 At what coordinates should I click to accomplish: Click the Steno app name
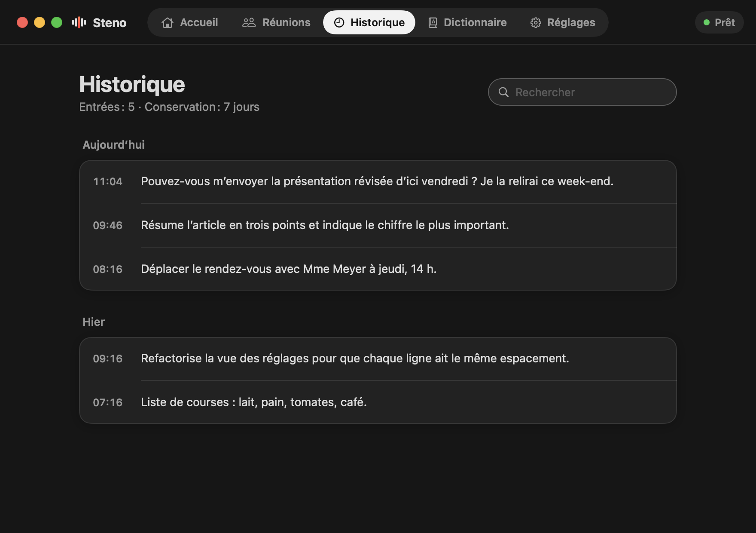(110, 23)
